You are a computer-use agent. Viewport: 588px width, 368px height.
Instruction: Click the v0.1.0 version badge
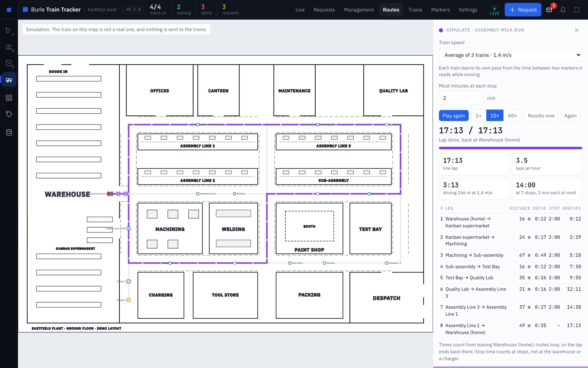pos(133,9)
